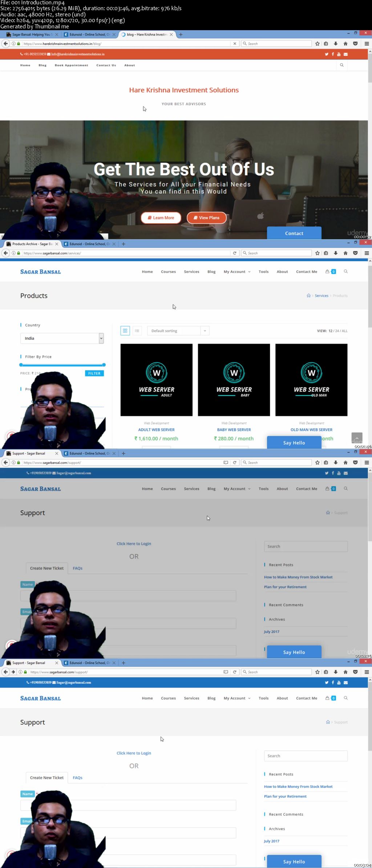Image resolution: width=372 pixels, height=868 pixels.
Task: Toggle reader view icon in dimmed Support window
Action: [x=226, y=463]
